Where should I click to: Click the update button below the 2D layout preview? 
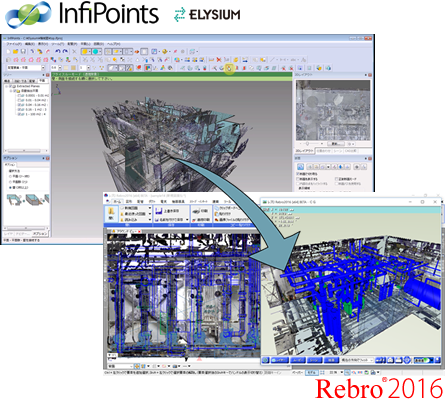[336, 144]
